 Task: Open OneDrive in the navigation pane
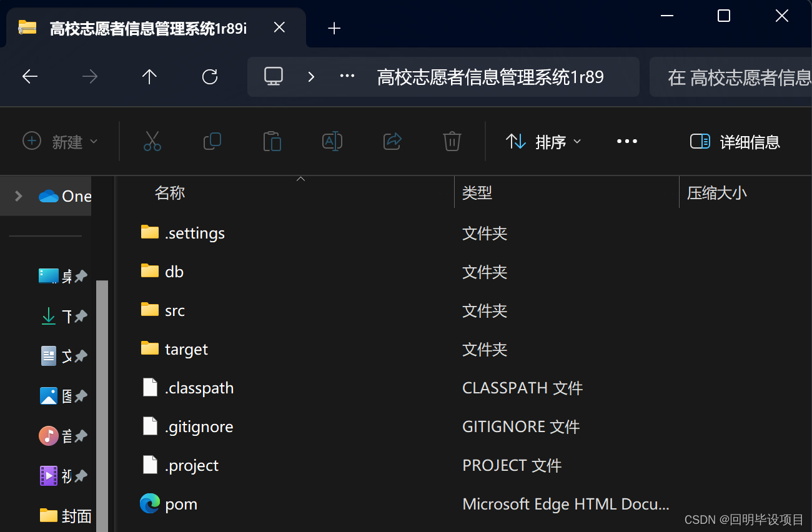[65, 196]
